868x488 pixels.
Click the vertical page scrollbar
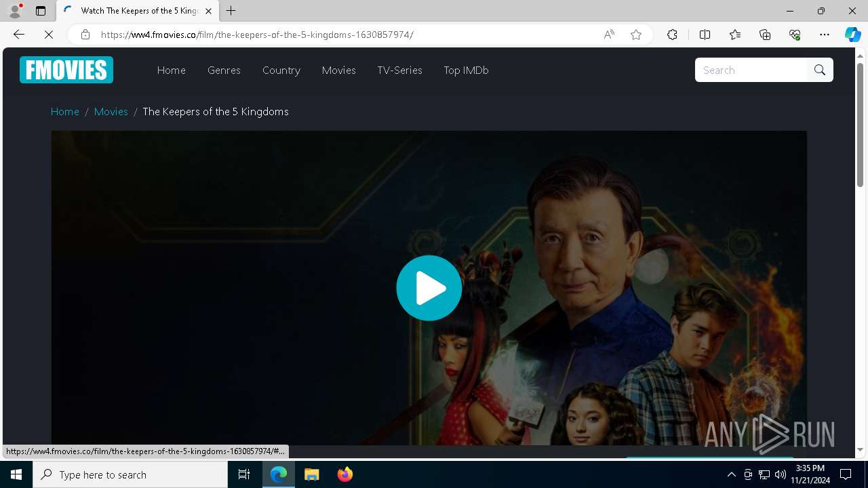pos(860,125)
